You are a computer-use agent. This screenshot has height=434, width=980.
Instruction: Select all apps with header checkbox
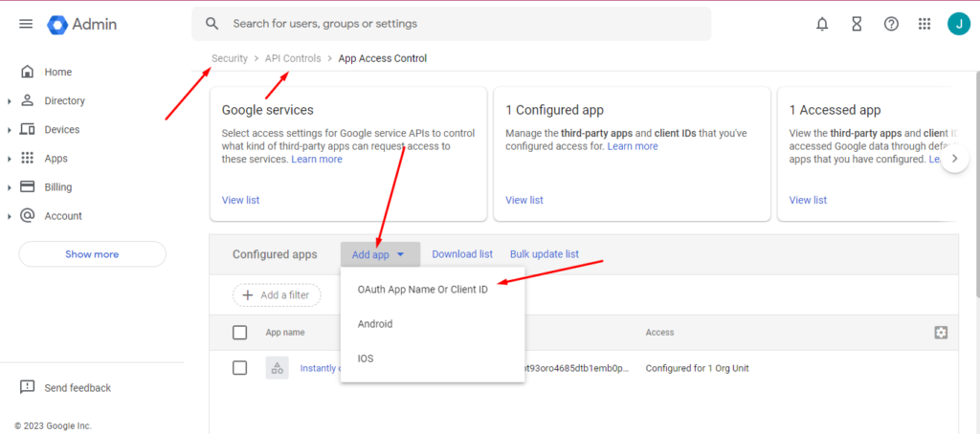(239, 333)
